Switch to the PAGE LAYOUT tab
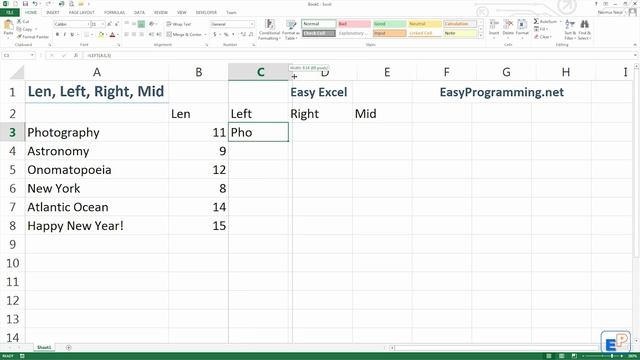640x360 pixels. tap(82, 13)
